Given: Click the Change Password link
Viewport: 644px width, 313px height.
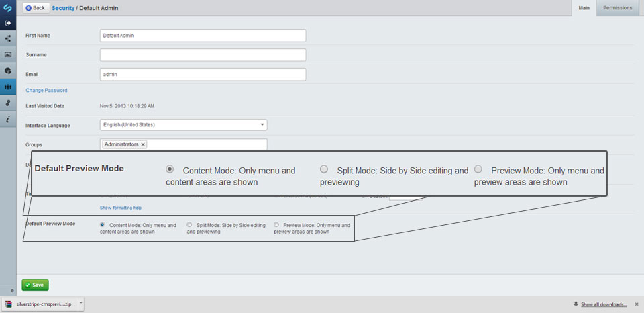Looking at the screenshot, I should coord(46,91).
